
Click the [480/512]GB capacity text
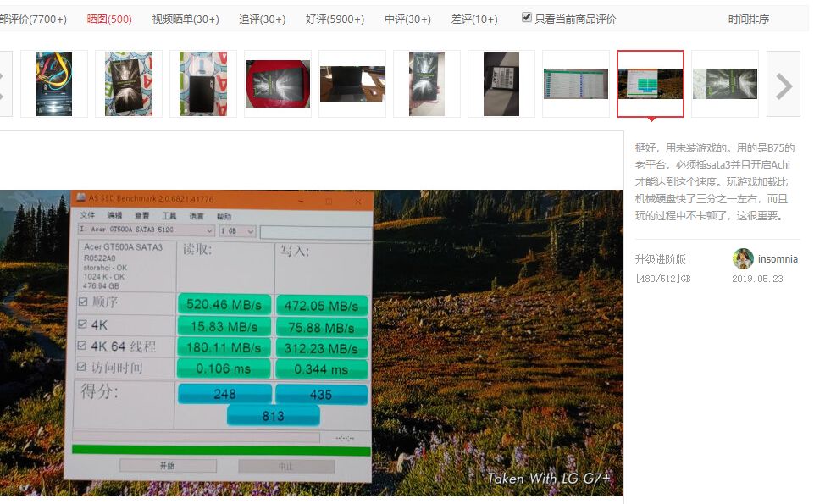[x=663, y=279]
